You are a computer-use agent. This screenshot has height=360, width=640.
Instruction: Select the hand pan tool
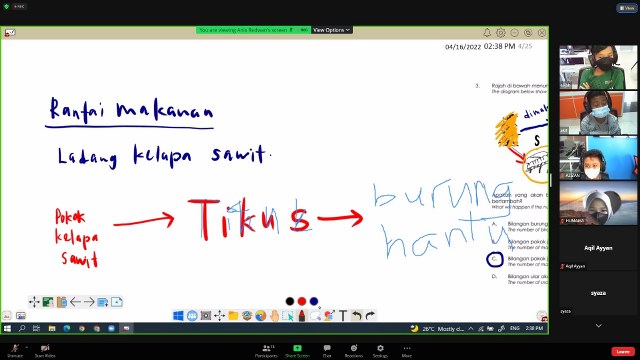[x=274, y=316]
